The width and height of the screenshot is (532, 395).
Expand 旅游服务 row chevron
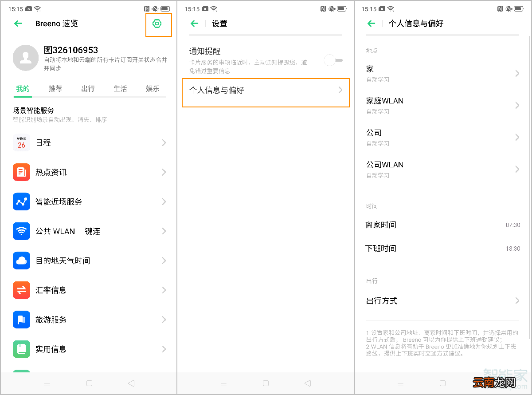[164, 320]
